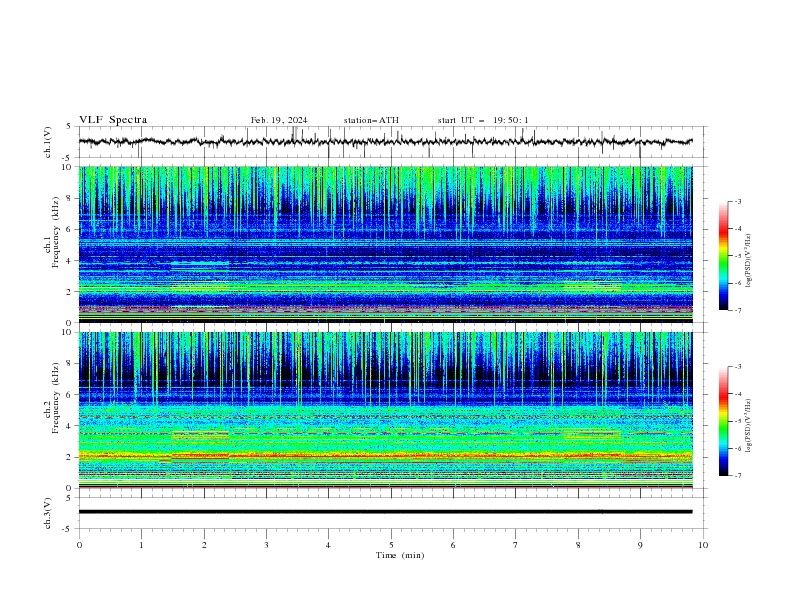
Task: Click the "8" tick below the time axis
Action: click(578, 545)
